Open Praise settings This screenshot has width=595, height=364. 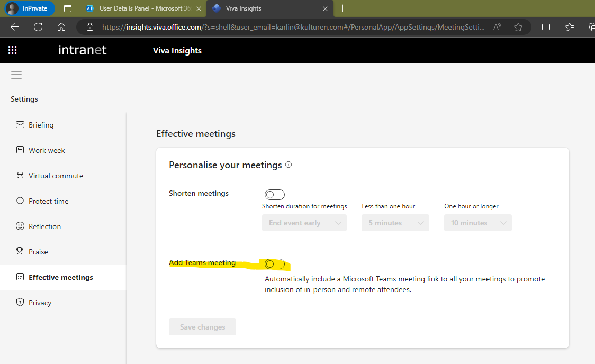(x=63, y=252)
